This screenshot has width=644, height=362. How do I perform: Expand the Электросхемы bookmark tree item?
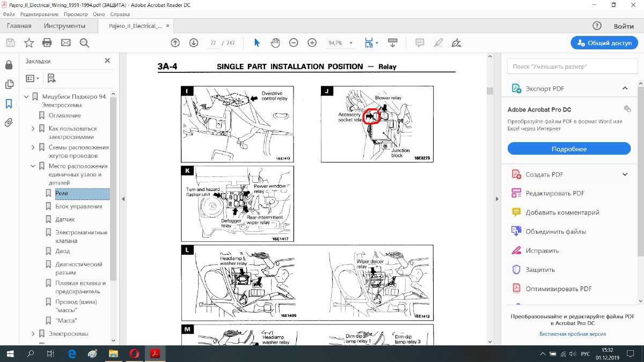pyautogui.click(x=33, y=334)
